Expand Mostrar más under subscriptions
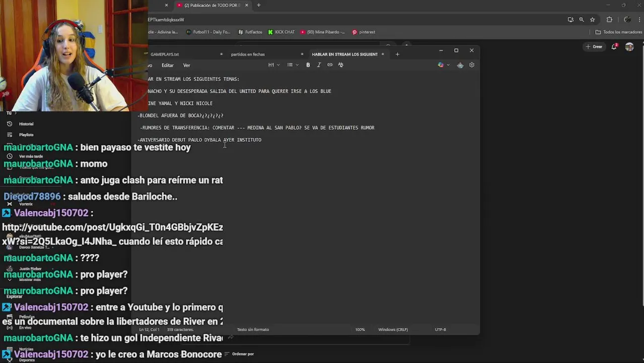Screen dimensions: 644x363 pos(30,280)
